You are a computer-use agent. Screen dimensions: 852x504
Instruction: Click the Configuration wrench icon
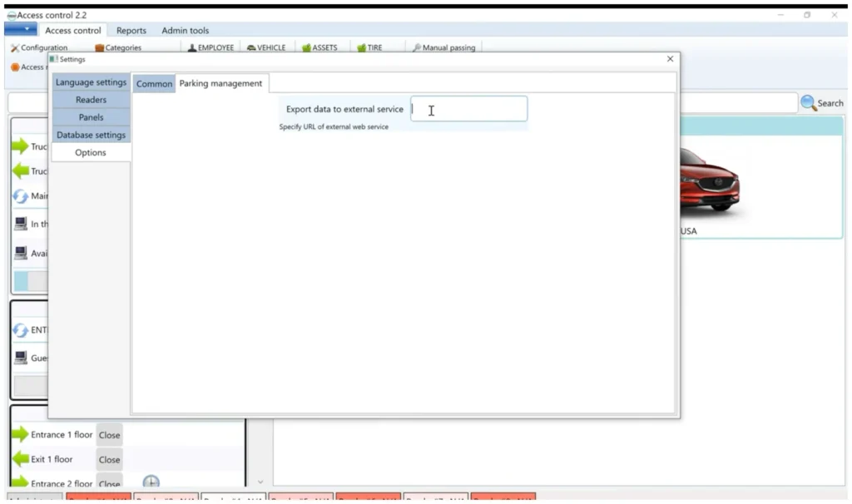[x=15, y=47]
